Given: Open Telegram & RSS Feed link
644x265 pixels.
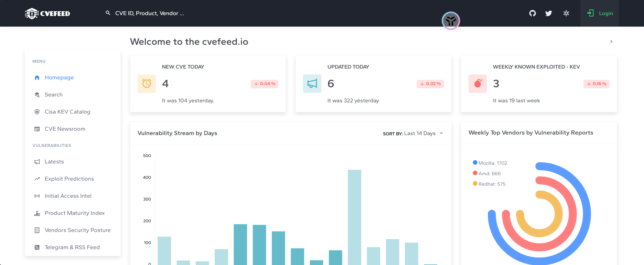Looking at the screenshot, I should pyautogui.click(x=72, y=247).
